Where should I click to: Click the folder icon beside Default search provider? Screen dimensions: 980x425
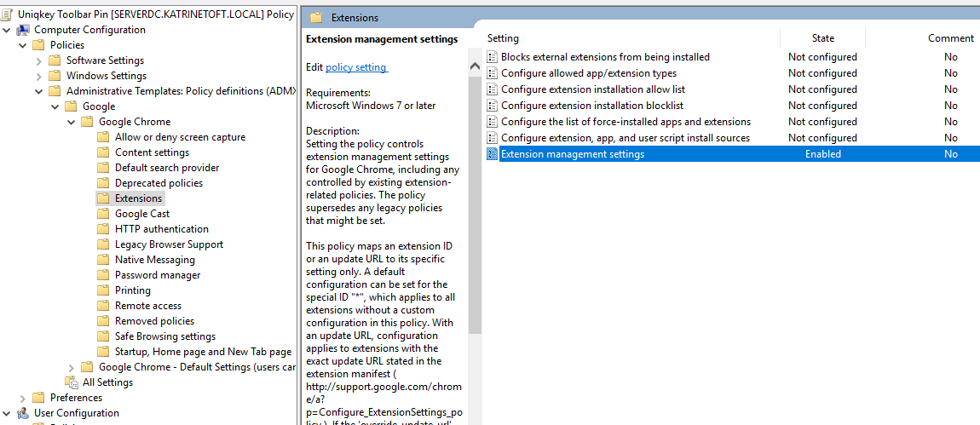103,168
